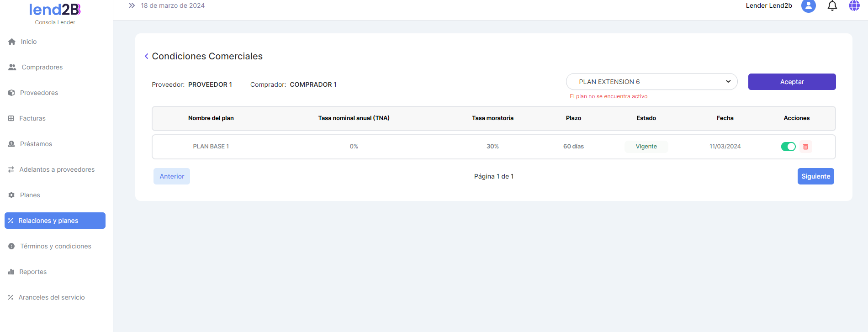Open the user profile avatar icon

point(808,6)
